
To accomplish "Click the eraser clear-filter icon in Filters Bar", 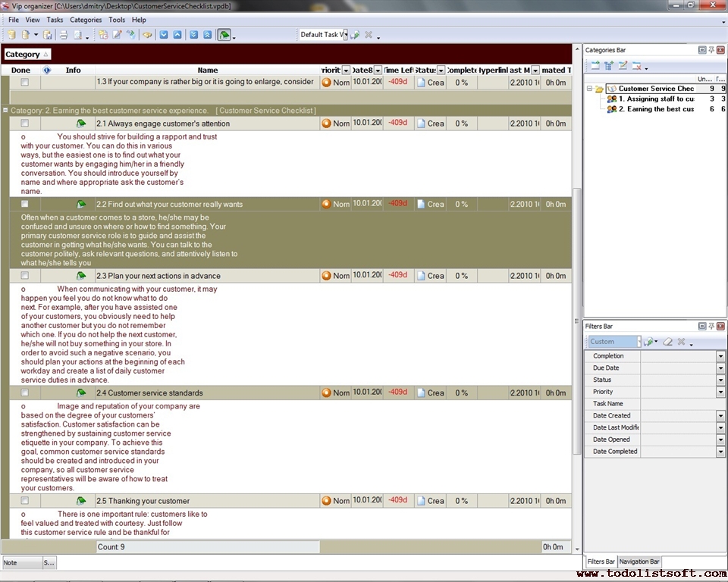I will pos(667,342).
